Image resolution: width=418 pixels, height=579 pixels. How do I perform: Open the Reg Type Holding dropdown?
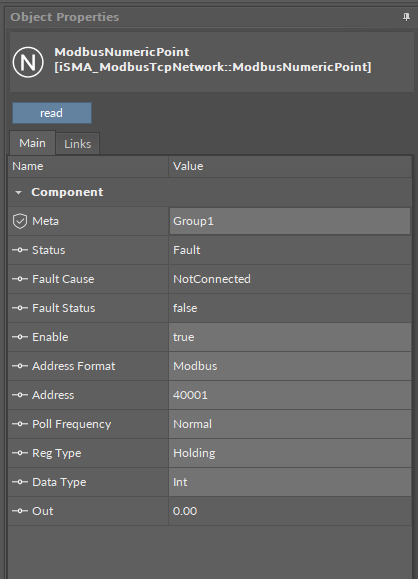pos(290,453)
